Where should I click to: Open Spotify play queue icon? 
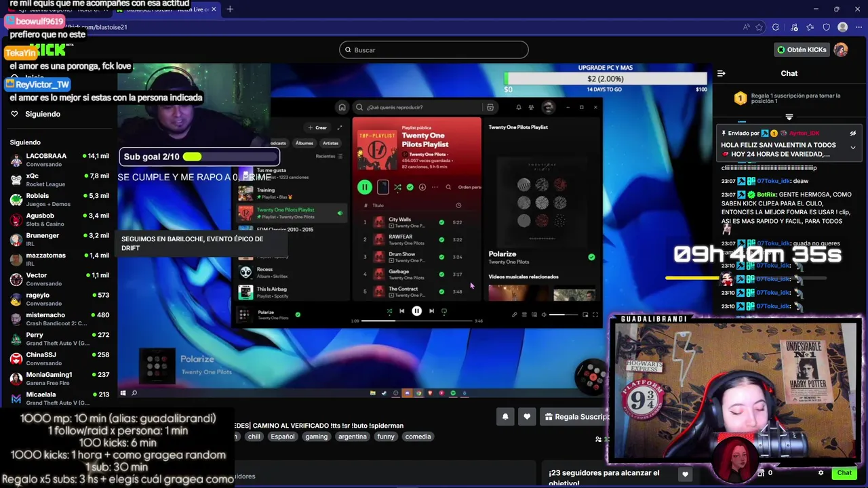[x=524, y=314]
